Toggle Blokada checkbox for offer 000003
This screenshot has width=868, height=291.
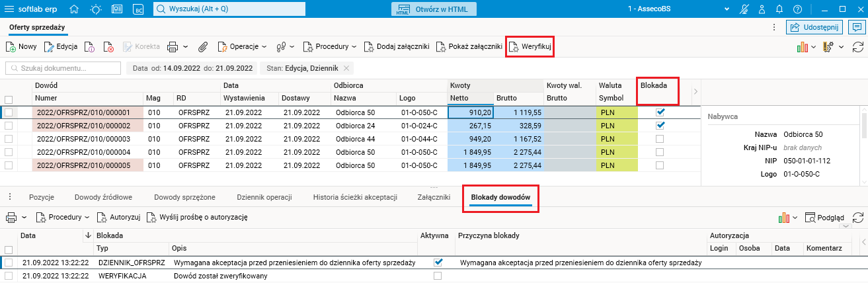pyautogui.click(x=659, y=139)
